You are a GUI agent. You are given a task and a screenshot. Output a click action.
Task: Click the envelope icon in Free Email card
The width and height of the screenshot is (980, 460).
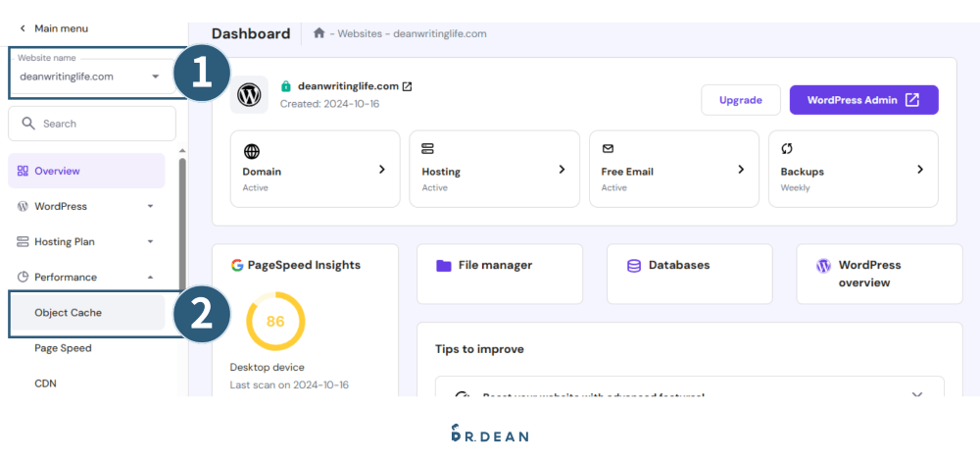tap(608, 149)
